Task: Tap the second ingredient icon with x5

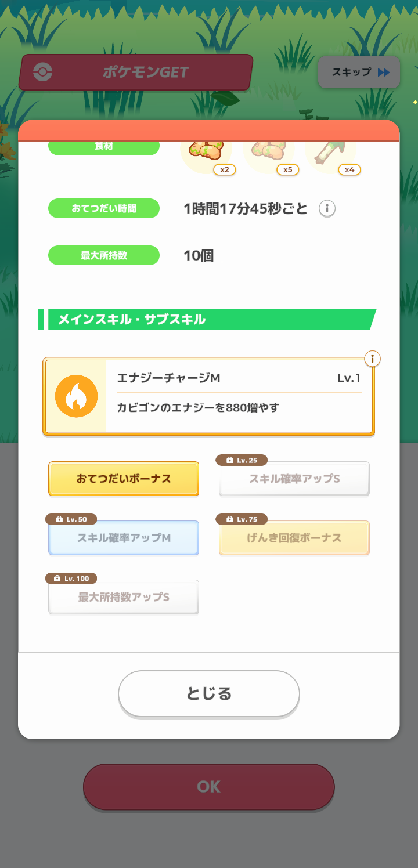Action: 268,152
